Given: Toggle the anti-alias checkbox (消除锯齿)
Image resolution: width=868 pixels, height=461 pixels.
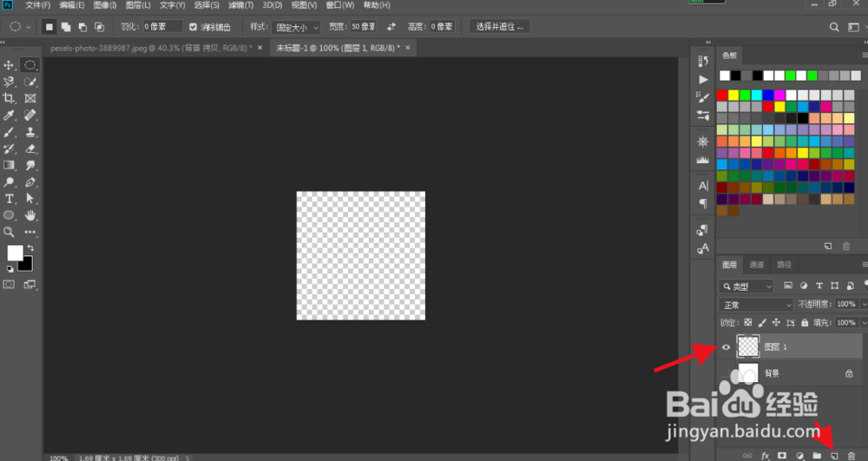Looking at the screenshot, I should click(193, 27).
